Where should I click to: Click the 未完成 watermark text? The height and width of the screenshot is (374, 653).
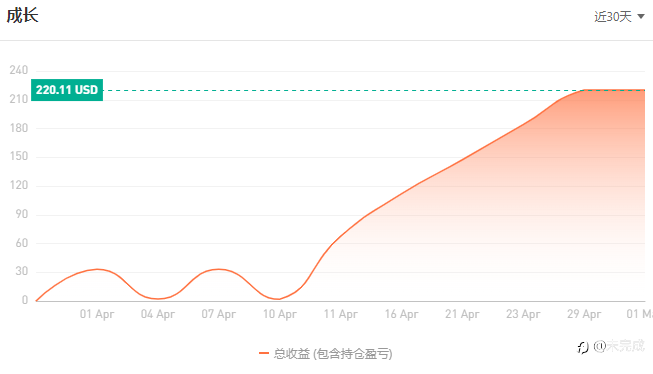625,346
